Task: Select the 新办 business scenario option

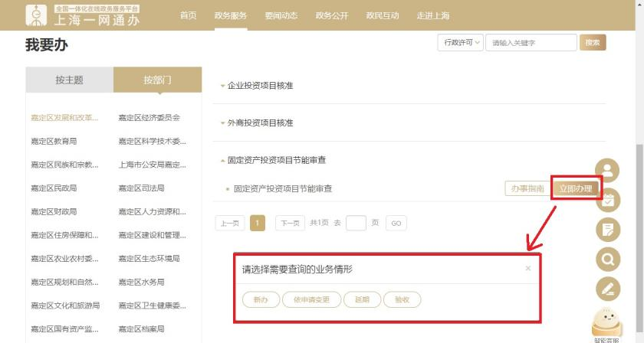Action: (261, 300)
